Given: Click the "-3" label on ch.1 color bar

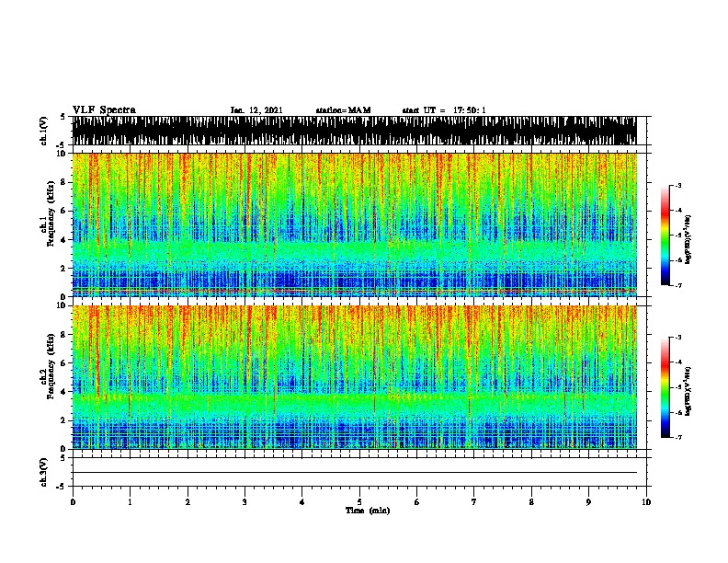Looking at the screenshot, I should tap(677, 186).
